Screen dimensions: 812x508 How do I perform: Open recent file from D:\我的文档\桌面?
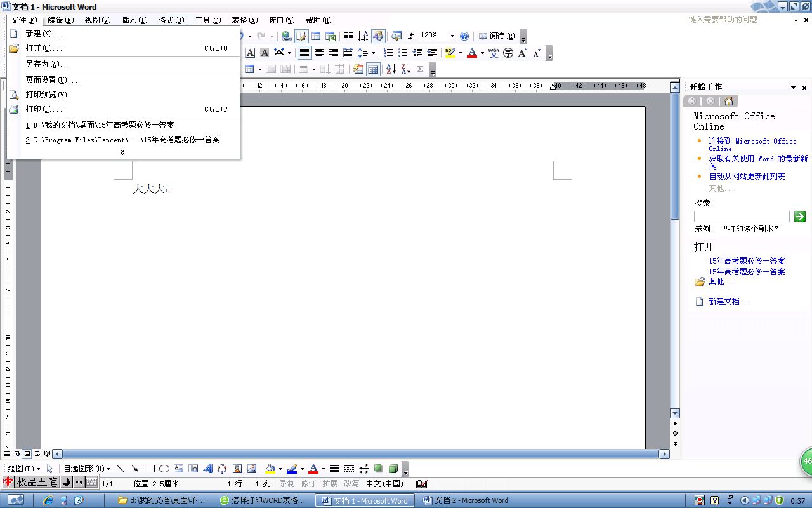(124, 125)
